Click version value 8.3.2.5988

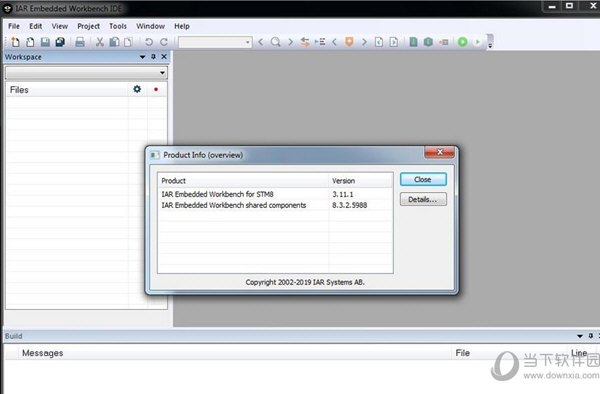click(349, 205)
